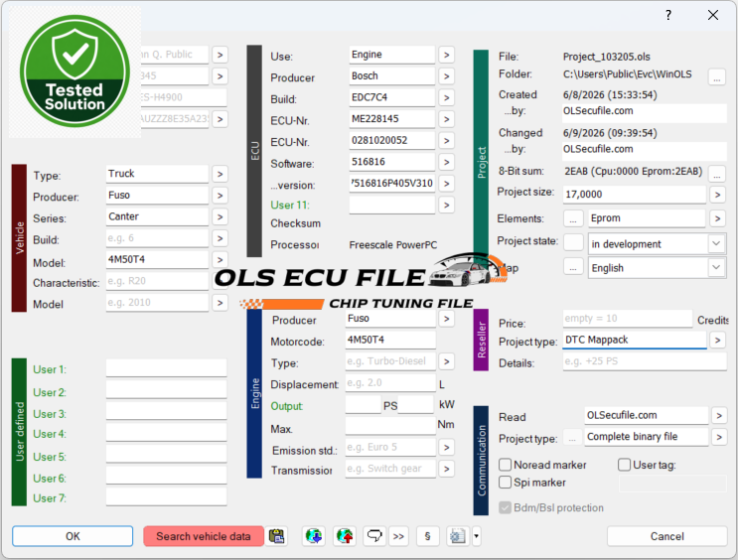The image size is (738, 560).
Task: Click the question-mark help button
Action: (668, 16)
